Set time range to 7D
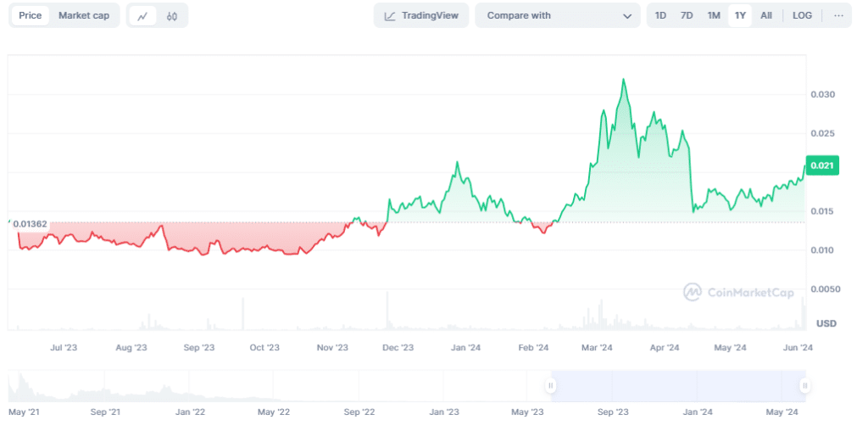The height and width of the screenshot is (431, 868). tap(687, 15)
